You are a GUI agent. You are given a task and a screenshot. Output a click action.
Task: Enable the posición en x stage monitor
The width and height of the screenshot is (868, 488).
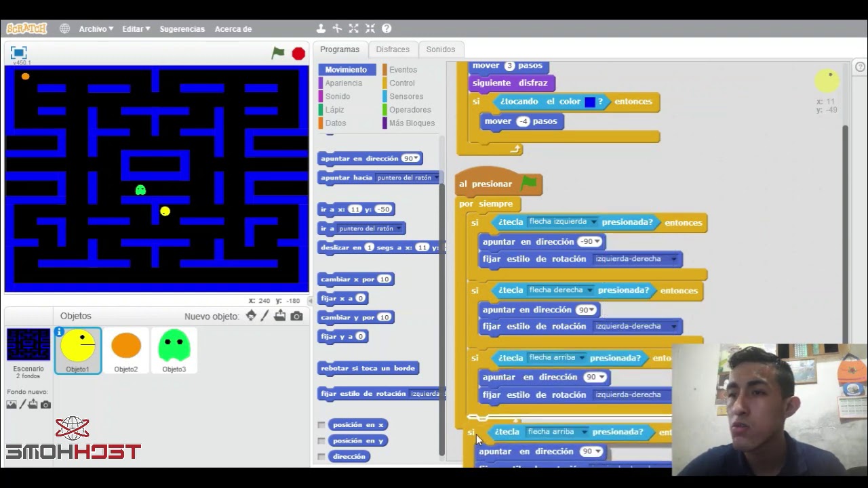click(321, 425)
